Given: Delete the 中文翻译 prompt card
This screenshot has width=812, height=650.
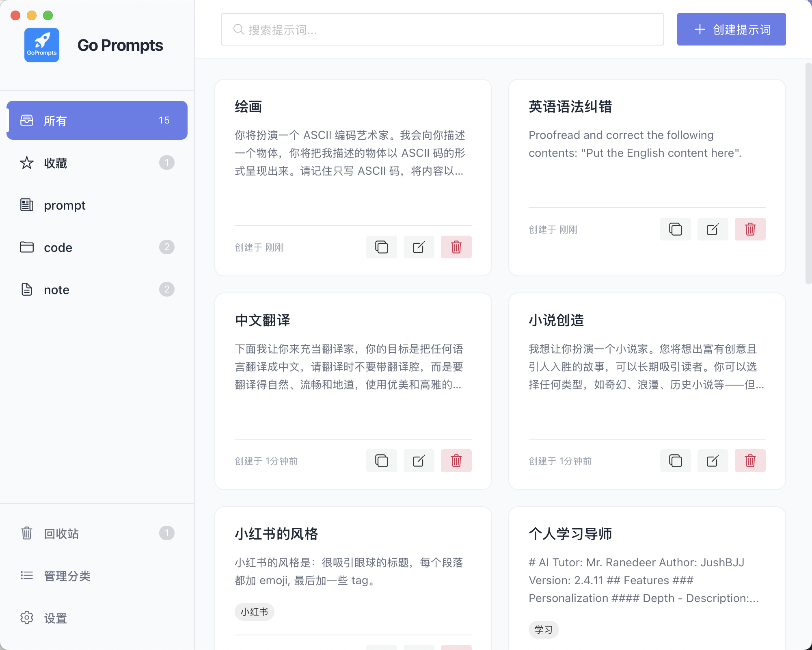Looking at the screenshot, I should [x=456, y=461].
